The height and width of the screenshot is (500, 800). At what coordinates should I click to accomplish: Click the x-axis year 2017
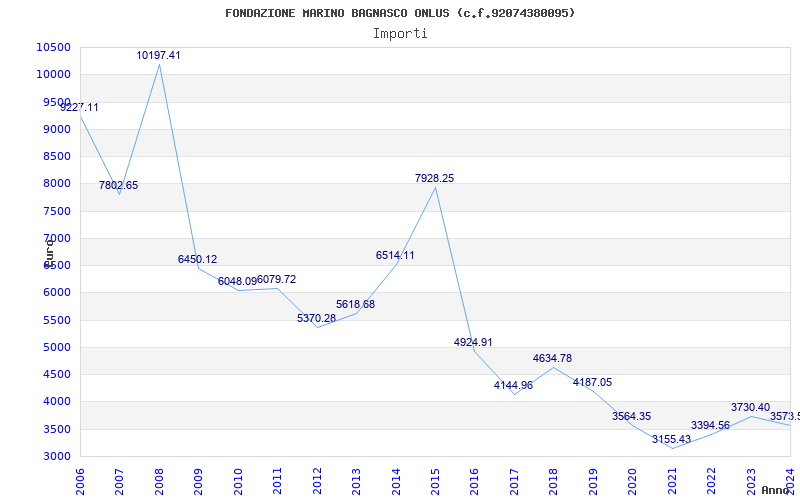[514, 481]
